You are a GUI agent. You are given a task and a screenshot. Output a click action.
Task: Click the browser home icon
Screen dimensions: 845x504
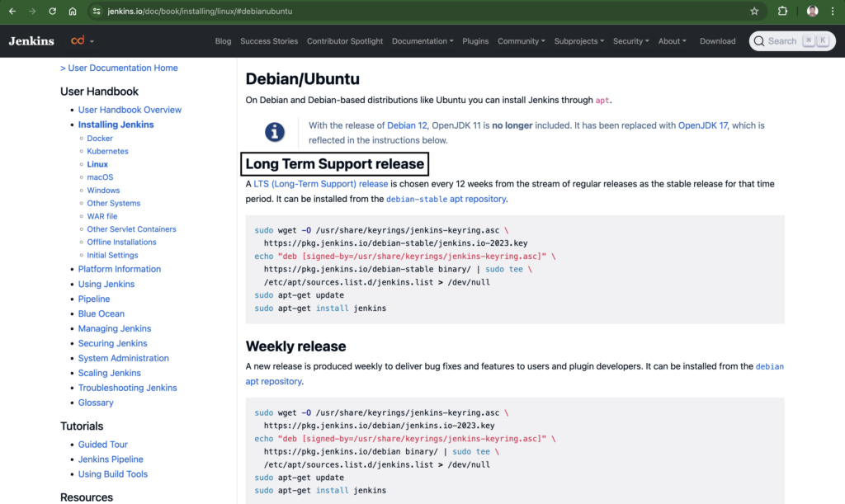73,11
